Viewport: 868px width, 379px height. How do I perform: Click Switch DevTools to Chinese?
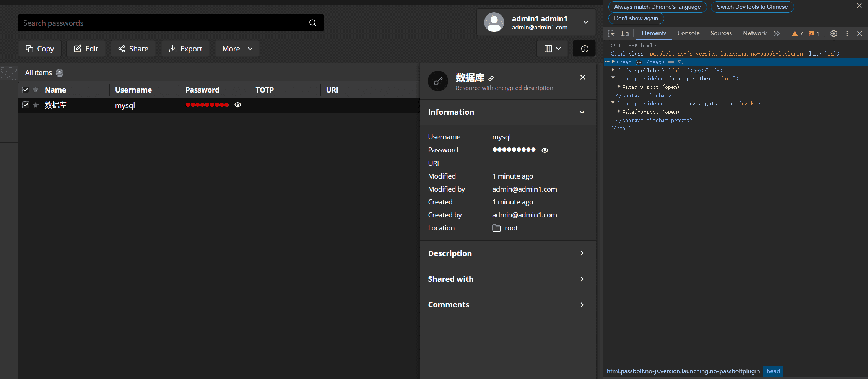(752, 7)
